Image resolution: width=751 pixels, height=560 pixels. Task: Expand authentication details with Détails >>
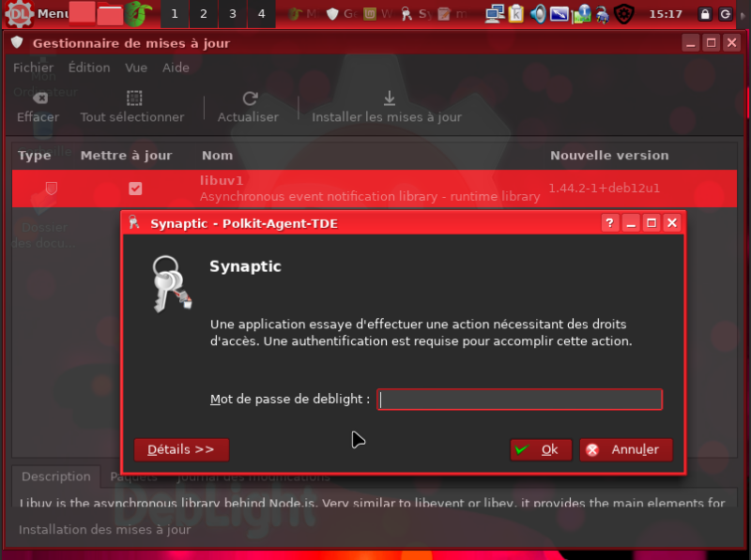(181, 450)
